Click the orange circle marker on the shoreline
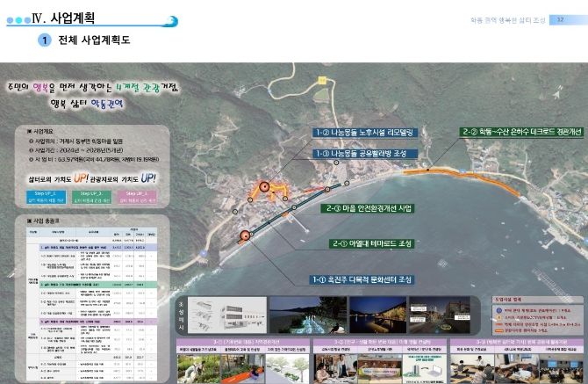 pyautogui.click(x=245, y=236)
